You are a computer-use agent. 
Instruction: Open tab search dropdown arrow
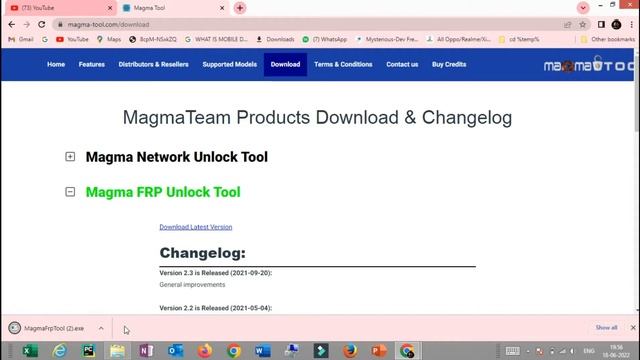coord(583,8)
